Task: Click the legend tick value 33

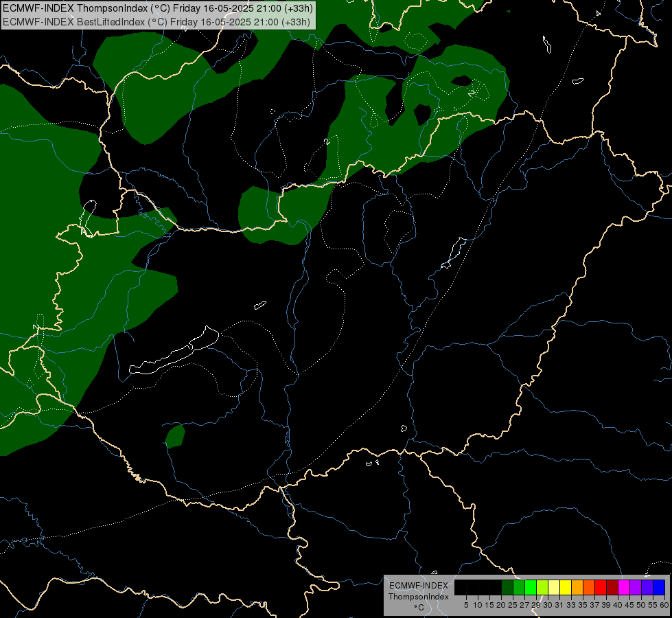Action: coord(571,605)
